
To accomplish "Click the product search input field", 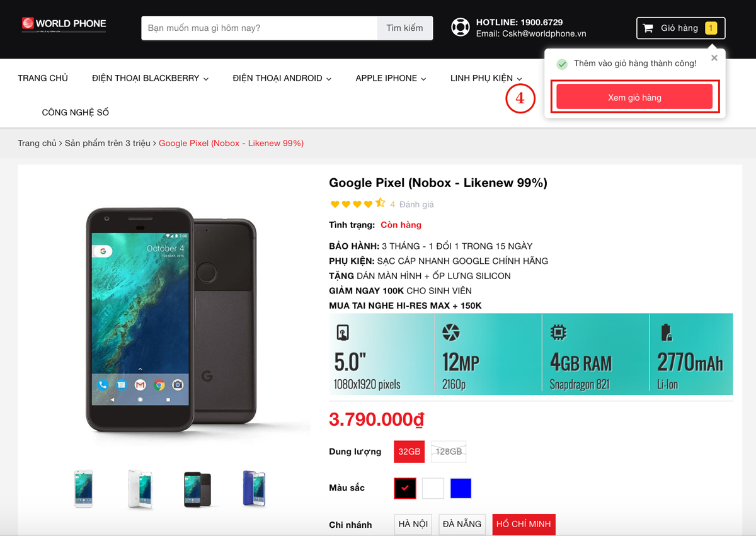I will click(260, 28).
